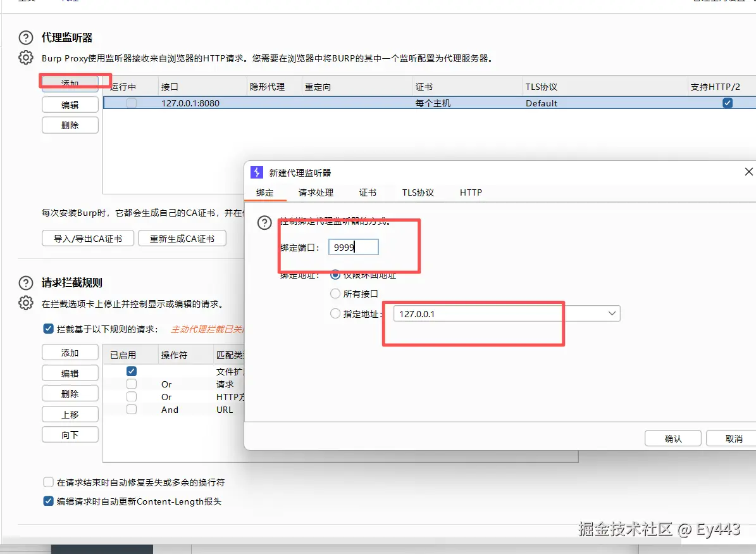Click the TLS协议 column header in listener table
The height and width of the screenshot is (554, 756).
605,87
